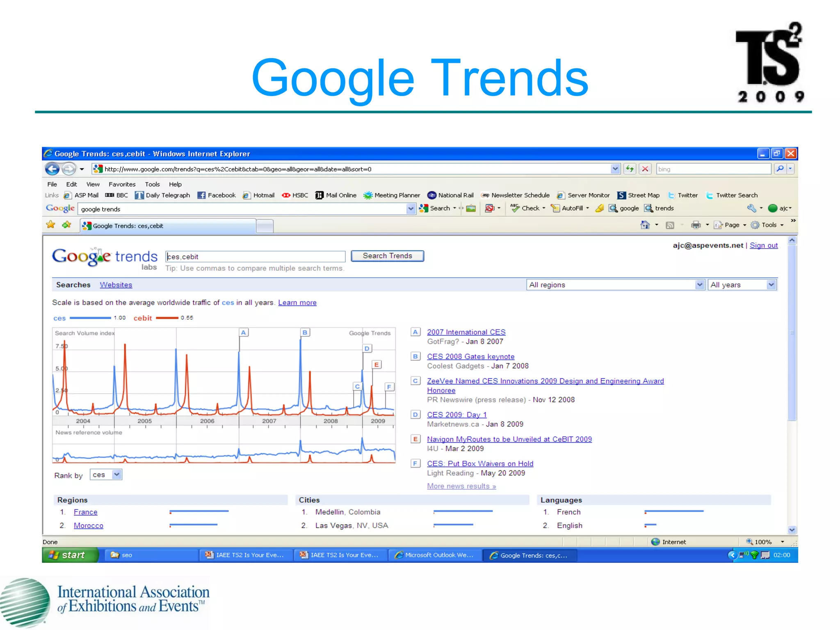This screenshot has width=840, height=630.
Task: Click marker A on the trends chart
Action: tap(244, 332)
